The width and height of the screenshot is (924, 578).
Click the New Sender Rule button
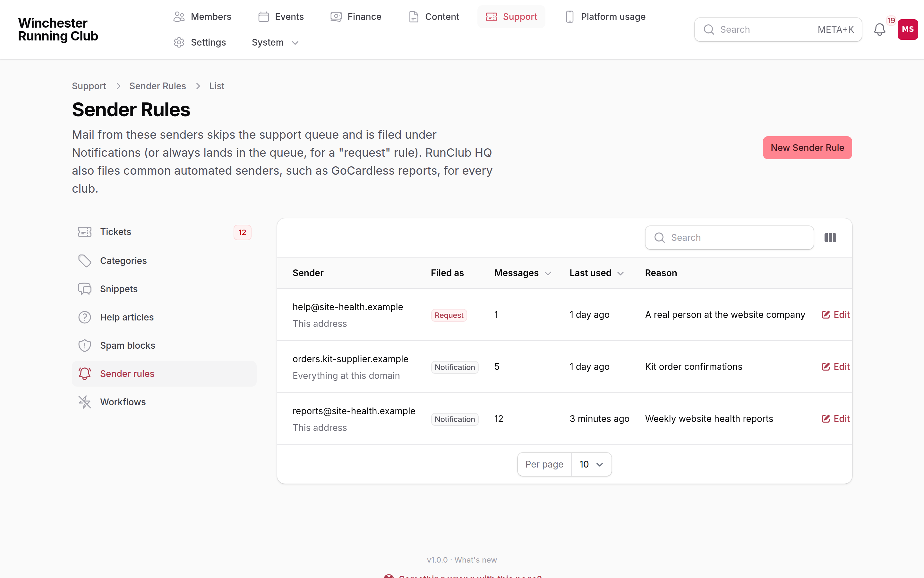[807, 148]
